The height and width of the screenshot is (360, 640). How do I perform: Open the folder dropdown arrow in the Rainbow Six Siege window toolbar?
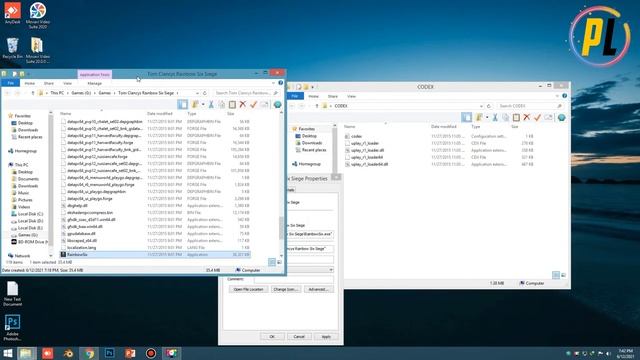tap(203, 104)
